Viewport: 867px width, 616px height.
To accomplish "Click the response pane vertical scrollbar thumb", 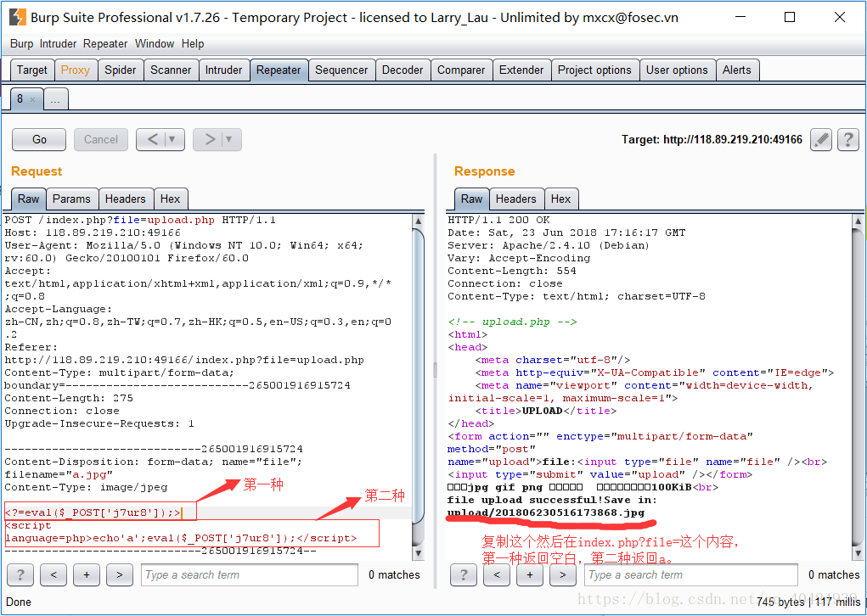I will [x=859, y=386].
